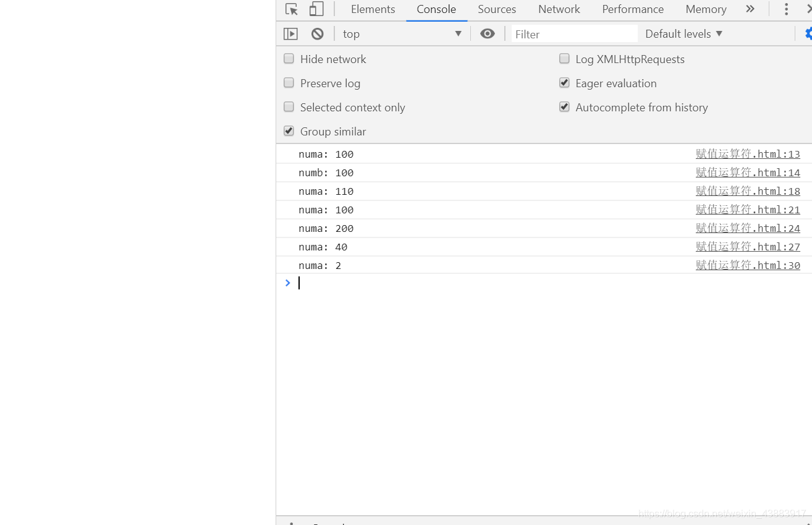Open source link 赋值运算符.html:21
This screenshot has width=812, height=525.
pyautogui.click(x=748, y=210)
